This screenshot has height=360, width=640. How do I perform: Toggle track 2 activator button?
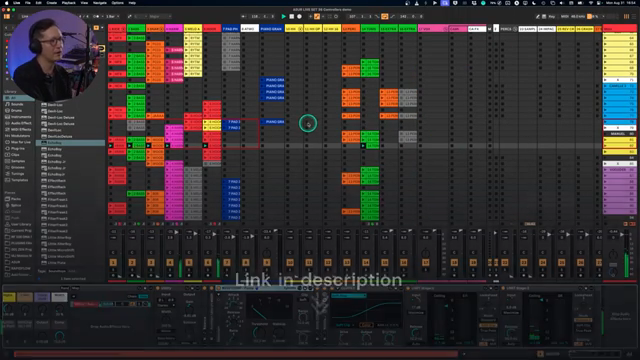coord(132,262)
